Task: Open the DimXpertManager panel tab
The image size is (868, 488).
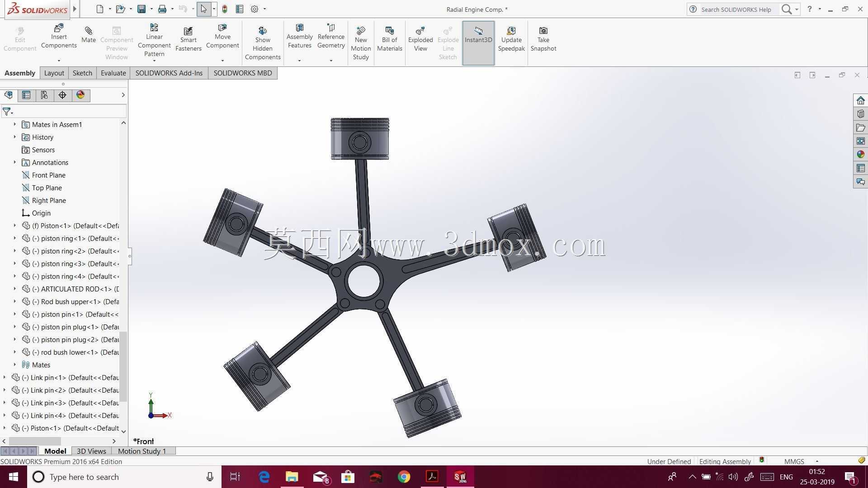Action: pos(62,95)
